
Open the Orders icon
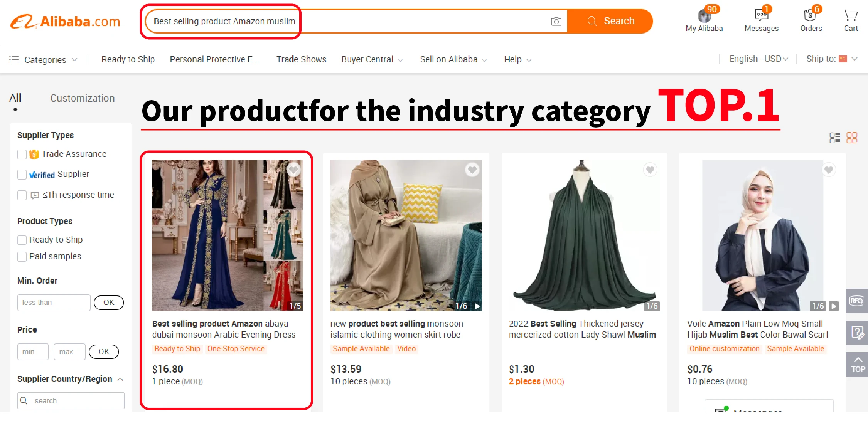coord(811,15)
